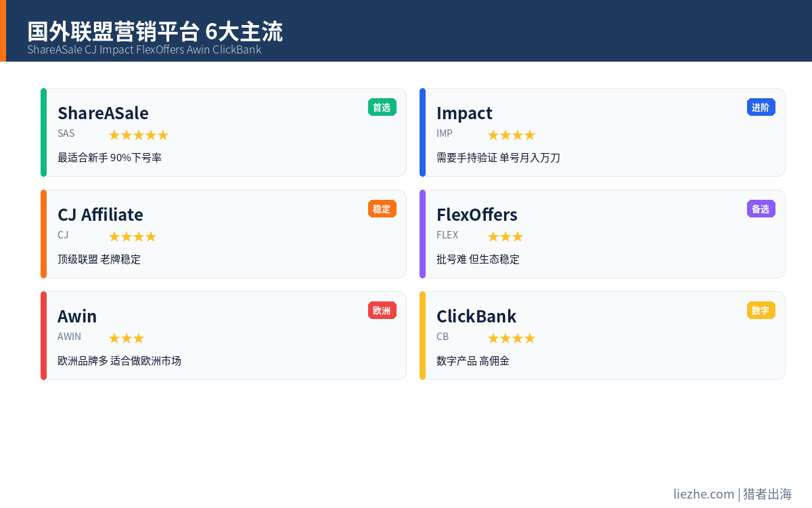Select the text 最适合新手 90%下号率

pos(110,158)
